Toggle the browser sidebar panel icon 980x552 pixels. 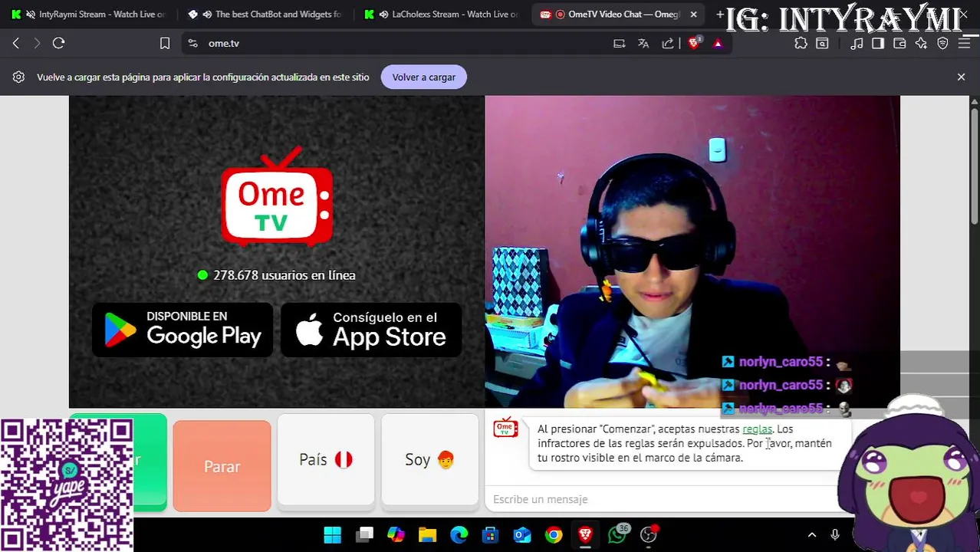click(878, 44)
